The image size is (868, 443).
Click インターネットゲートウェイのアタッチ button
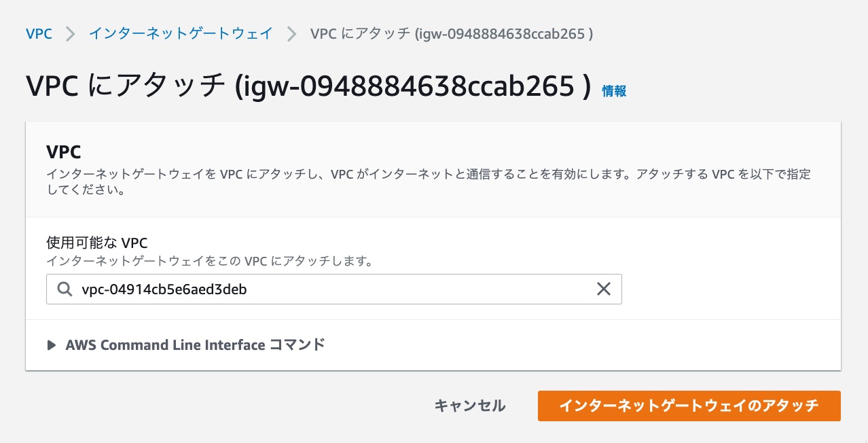[x=689, y=406]
